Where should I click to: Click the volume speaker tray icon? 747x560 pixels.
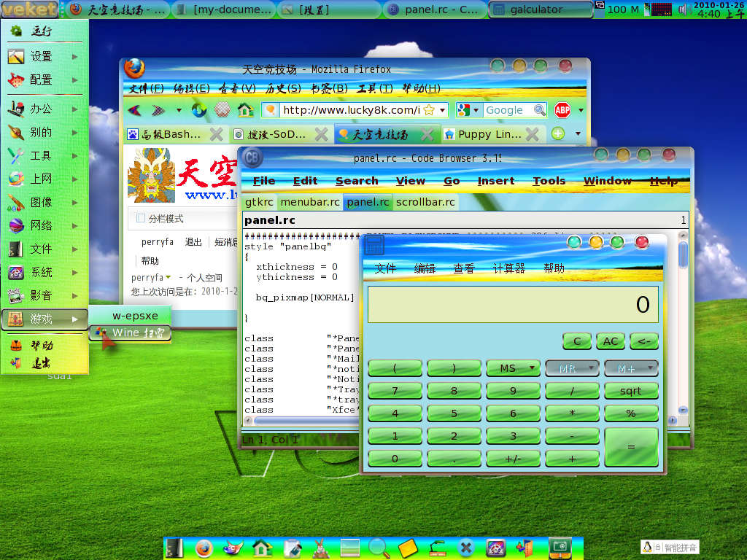[684, 9]
